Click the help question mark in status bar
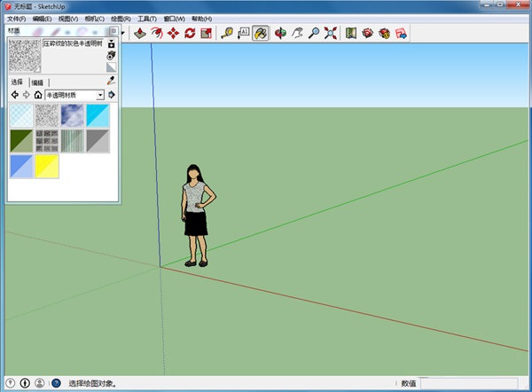Image resolution: width=532 pixels, height=392 pixels. [56, 383]
